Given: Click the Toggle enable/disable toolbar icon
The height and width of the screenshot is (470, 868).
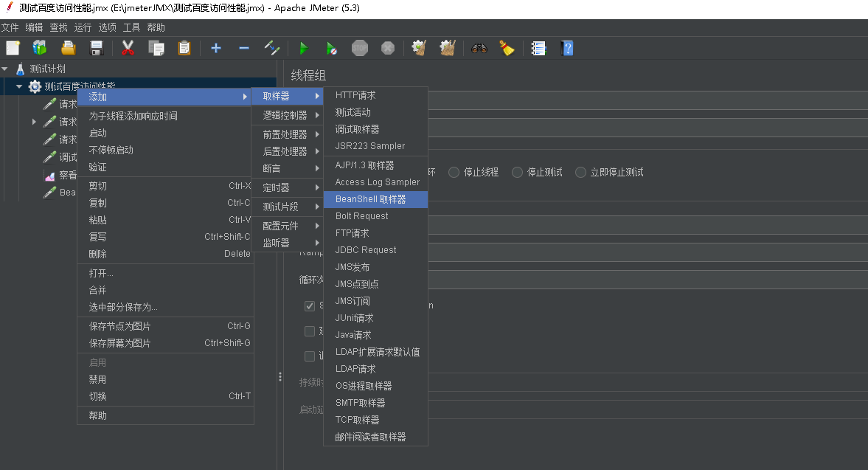Looking at the screenshot, I should [x=272, y=48].
